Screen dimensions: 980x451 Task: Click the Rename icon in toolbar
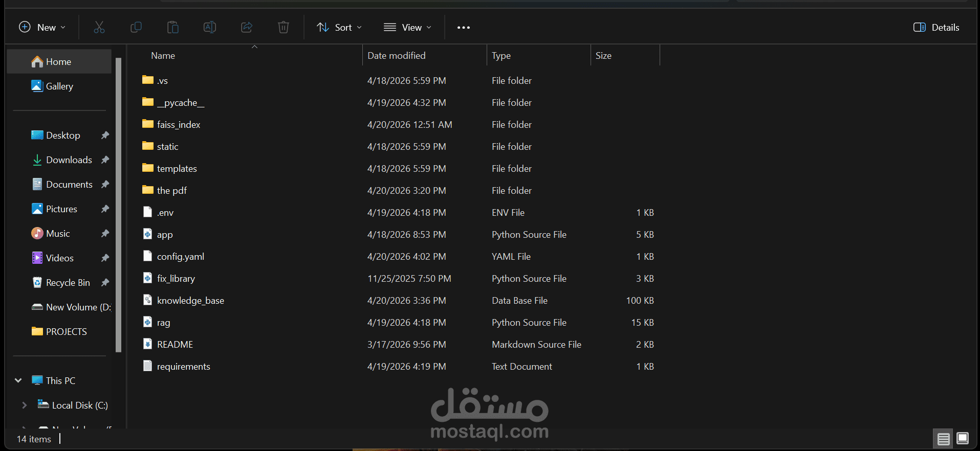[x=210, y=28]
